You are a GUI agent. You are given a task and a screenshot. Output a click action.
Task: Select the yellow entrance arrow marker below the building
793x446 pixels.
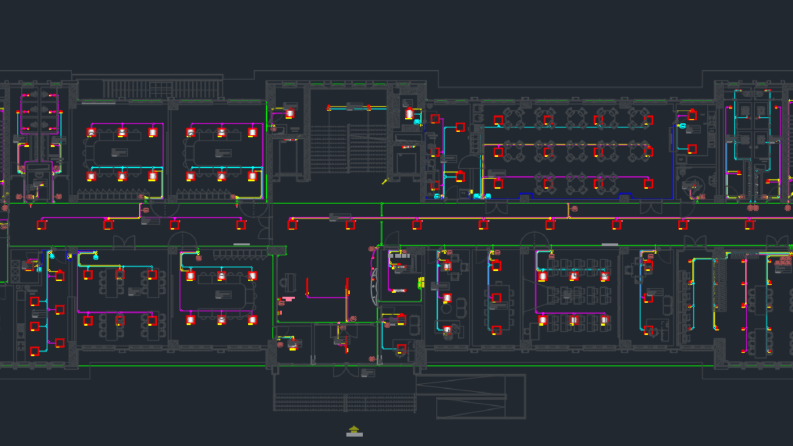click(x=354, y=431)
